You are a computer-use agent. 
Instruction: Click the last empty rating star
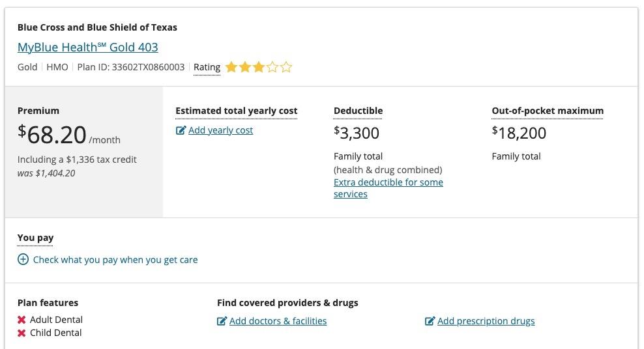(286, 67)
